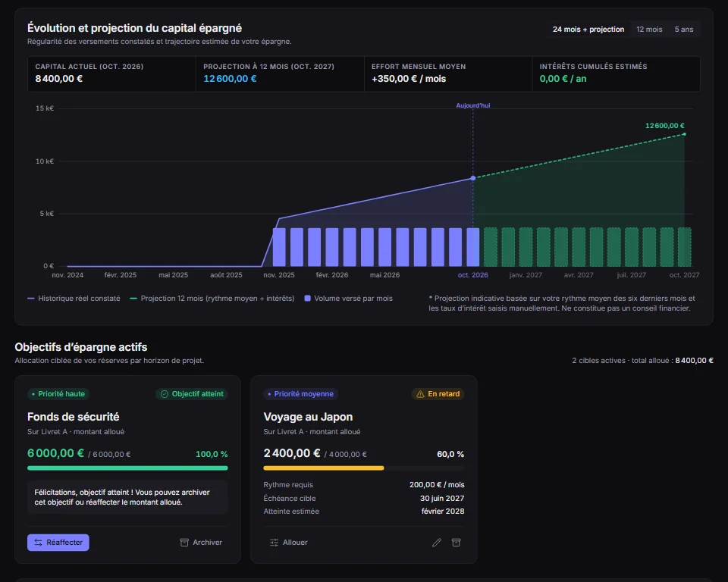Archive the Fonds de sécurité goal
Viewport: 728px width, 582px height.
coord(201,542)
